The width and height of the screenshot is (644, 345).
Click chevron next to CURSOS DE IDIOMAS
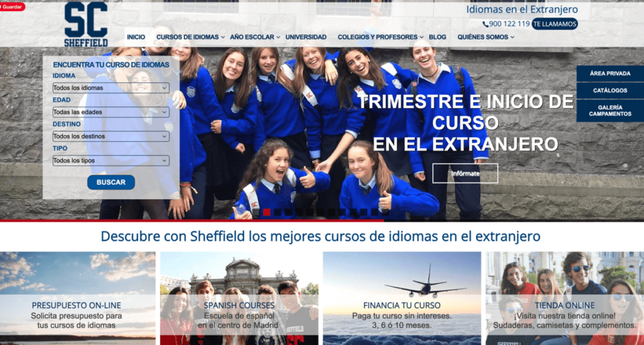point(223,37)
